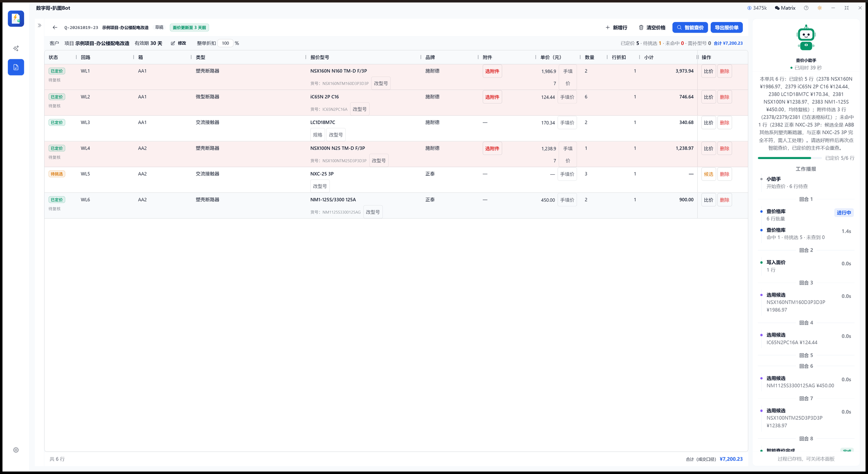Click 导出报价单 button
The image size is (868, 474).
click(727, 27)
